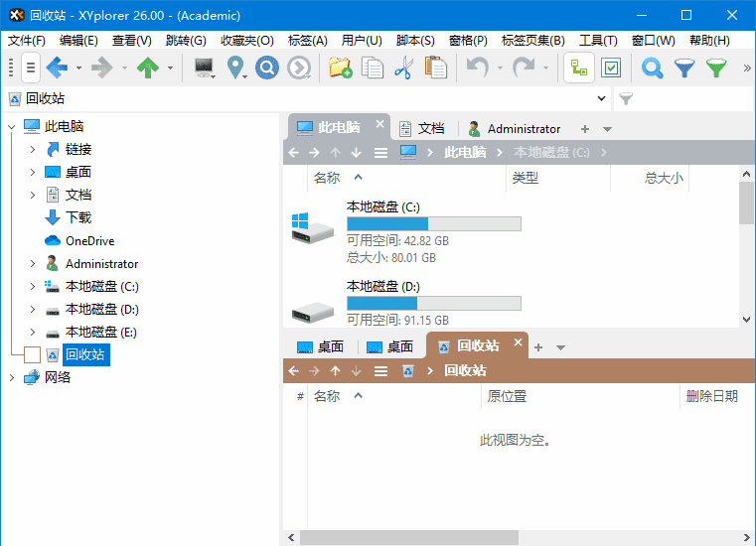Expand the 桌面 tree node
This screenshot has height=546, width=756.
[33, 172]
